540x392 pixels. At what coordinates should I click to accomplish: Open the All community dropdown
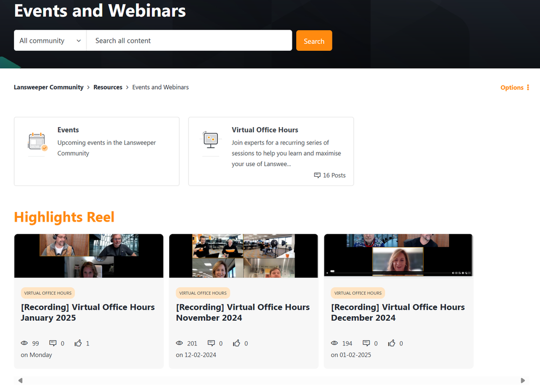pyautogui.click(x=50, y=41)
